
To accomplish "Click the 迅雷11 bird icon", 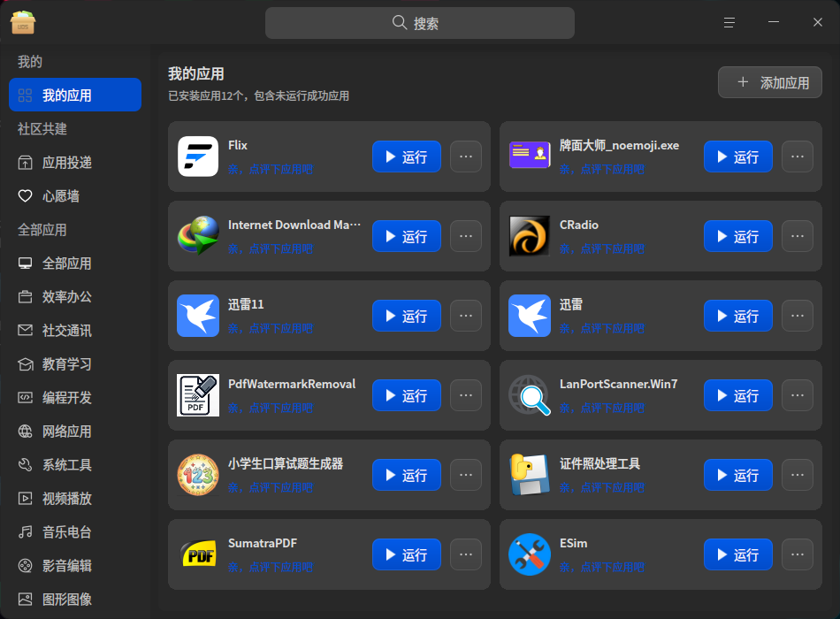I will pyautogui.click(x=198, y=316).
